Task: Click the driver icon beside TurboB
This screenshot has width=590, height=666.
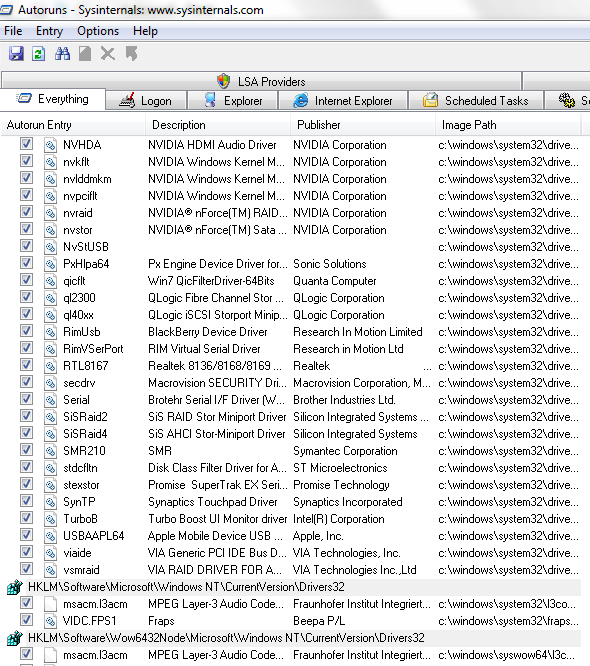Action: tap(51, 519)
